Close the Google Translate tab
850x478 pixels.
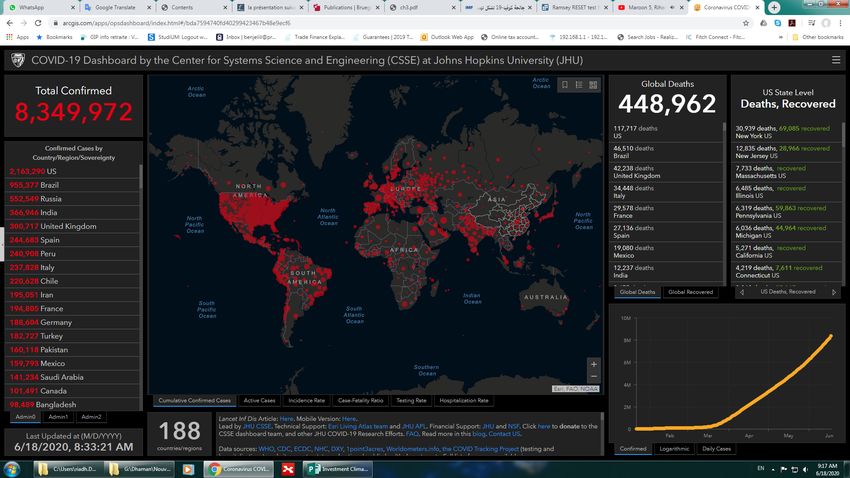(149, 8)
